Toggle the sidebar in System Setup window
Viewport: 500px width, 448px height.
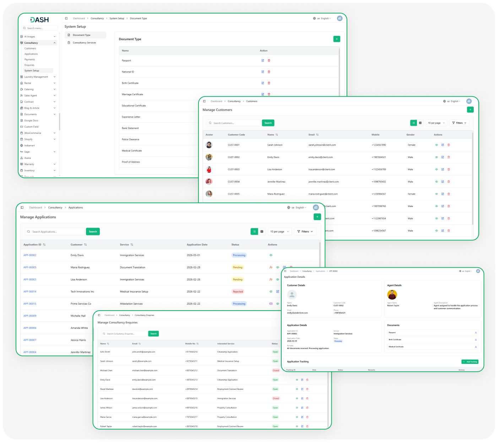click(66, 18)
